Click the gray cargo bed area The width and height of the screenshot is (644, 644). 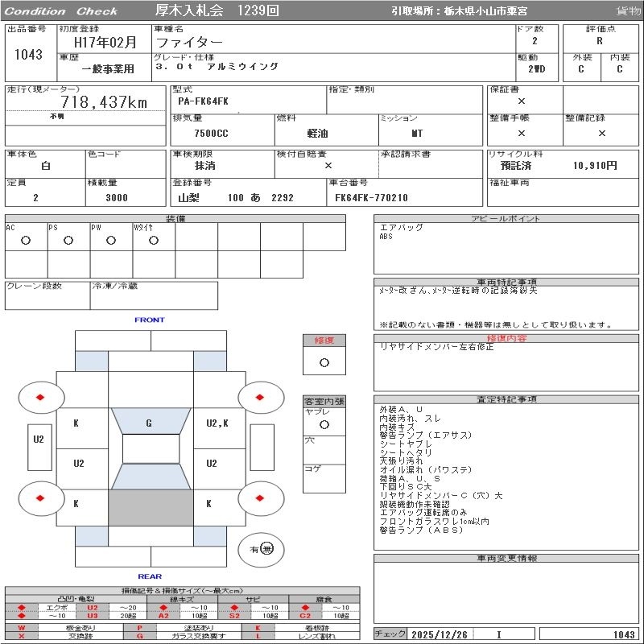pos(151,508)
